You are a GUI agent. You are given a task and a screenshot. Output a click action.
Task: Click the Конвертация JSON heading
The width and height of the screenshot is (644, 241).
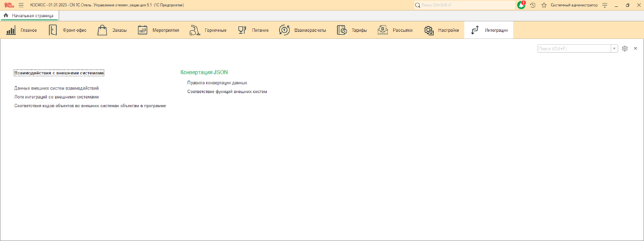204,72
